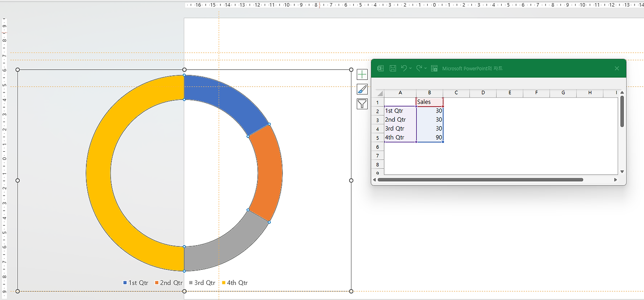The image size is (644, 300).
Task: Open the Chart Filters funnel button
Action: pos(362,104)
